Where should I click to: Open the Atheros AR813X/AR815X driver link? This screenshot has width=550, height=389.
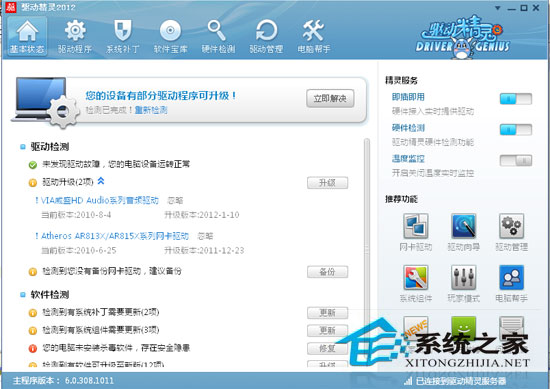click(115, 236)
